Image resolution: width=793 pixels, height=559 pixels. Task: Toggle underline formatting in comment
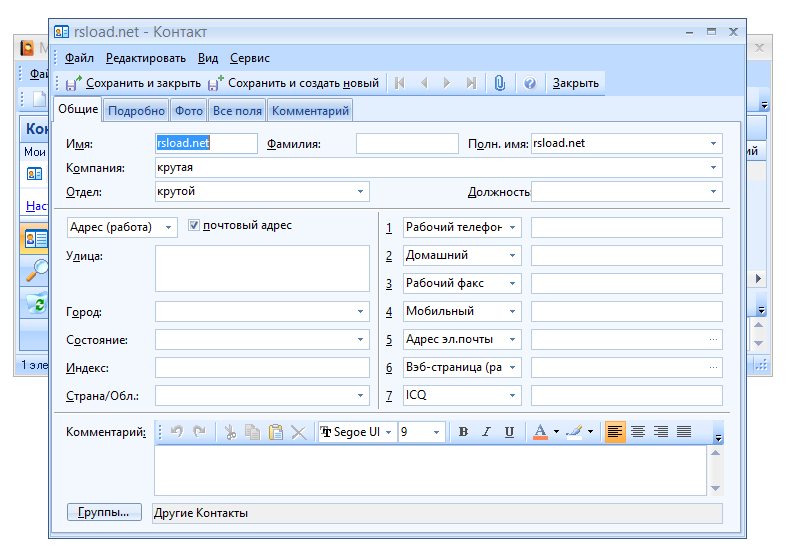[x=509, y=432]
